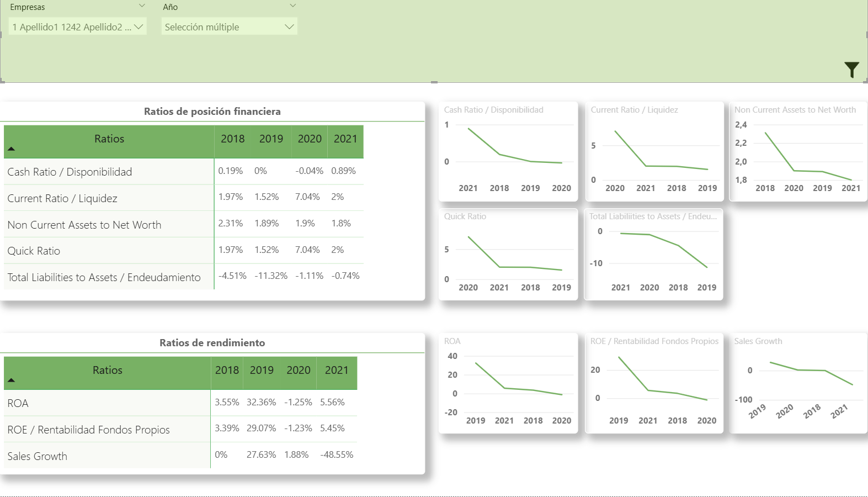Viewport: 868px width, 497px height.
Task: Select the Total Liabilities to Assets row
Action: click(104, 277)
